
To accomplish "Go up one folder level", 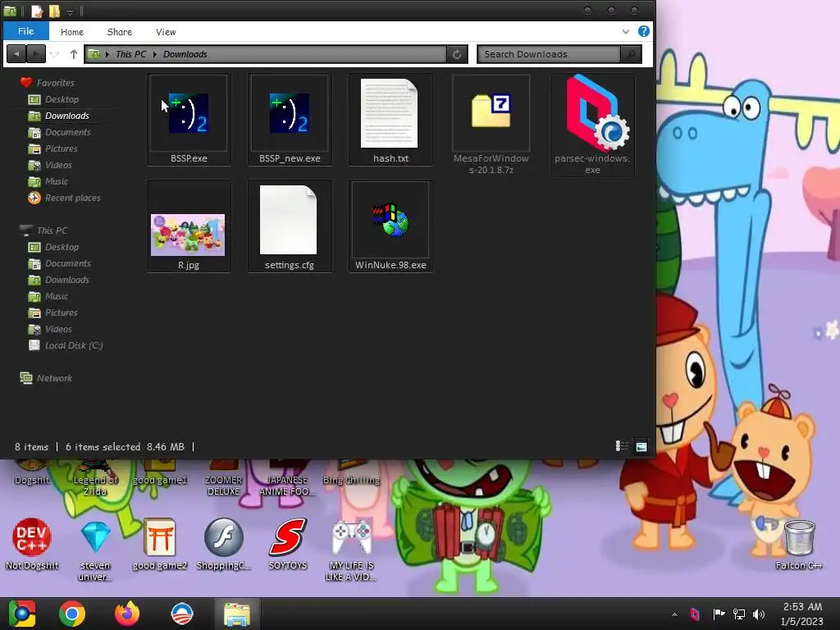I will coord(73,53).
